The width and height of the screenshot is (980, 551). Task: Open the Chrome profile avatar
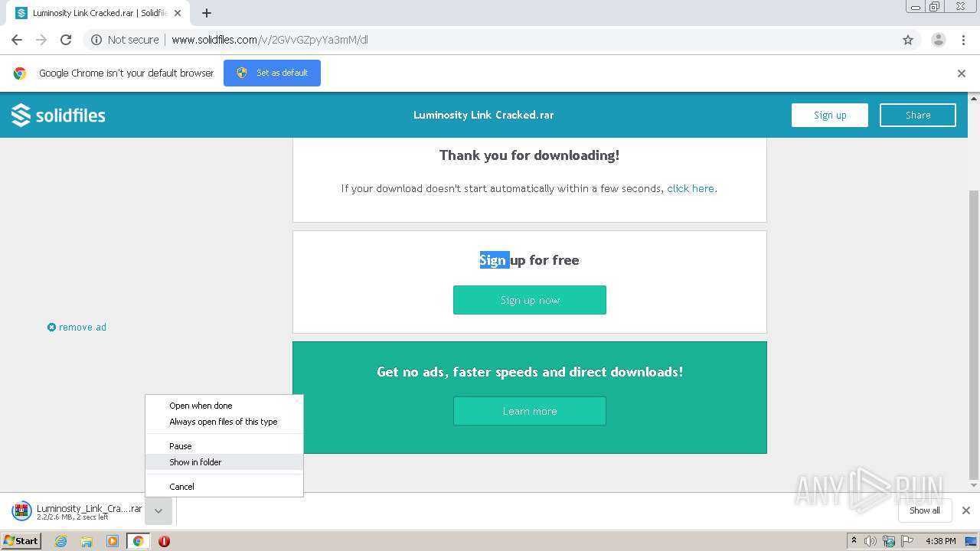tap(939, 40)
